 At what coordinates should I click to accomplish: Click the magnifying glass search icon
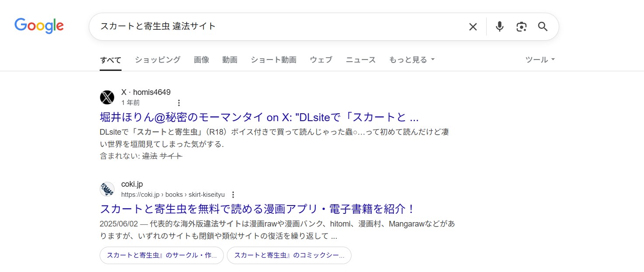coord(543,27)
